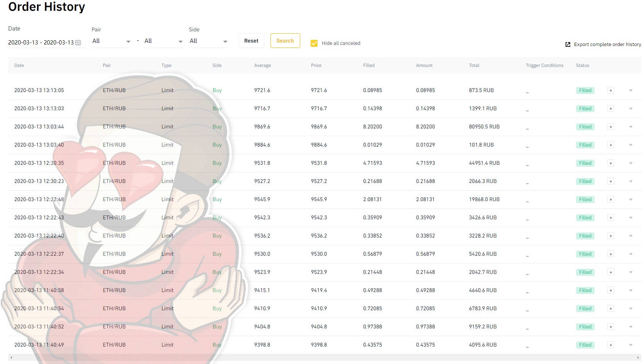Screen dimensions: 644x364
Task: Select the total cell 80950.5 RUB
Action: [x=484, y=127]
